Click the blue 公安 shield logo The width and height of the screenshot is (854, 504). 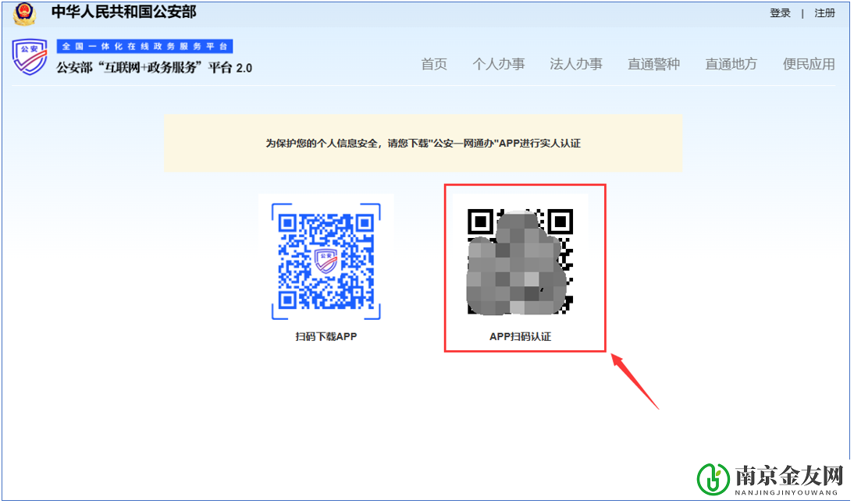click(x=30, y=57)
